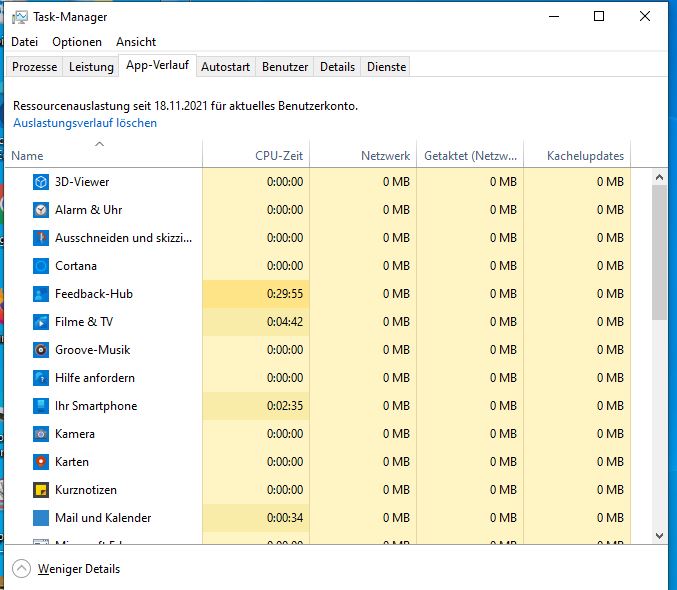Viewport: 677px width, 590px height.
Task: Click the Ausschneiden und skizzieren icon
Action: [x=41, y=238]
